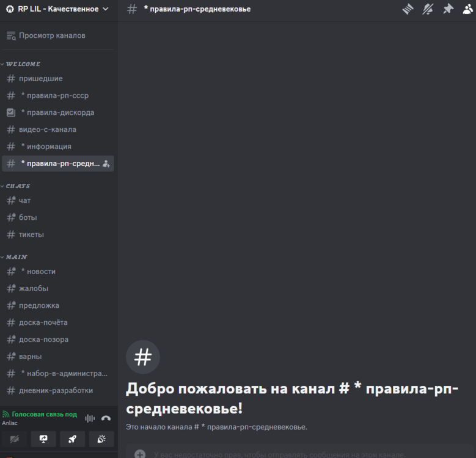Click the правила-рп-средневековье title in header
476x458 pixels.
tap(197, 9)
